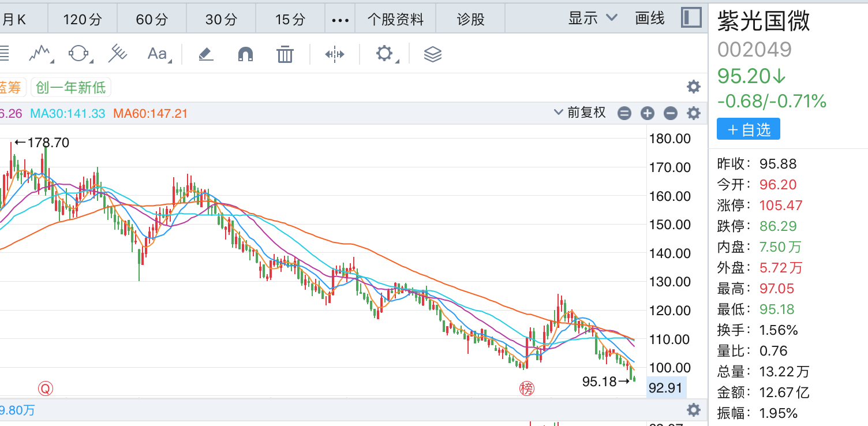Click the 创一年新低 tag
The image size is (868, 426).
point(70,88)
